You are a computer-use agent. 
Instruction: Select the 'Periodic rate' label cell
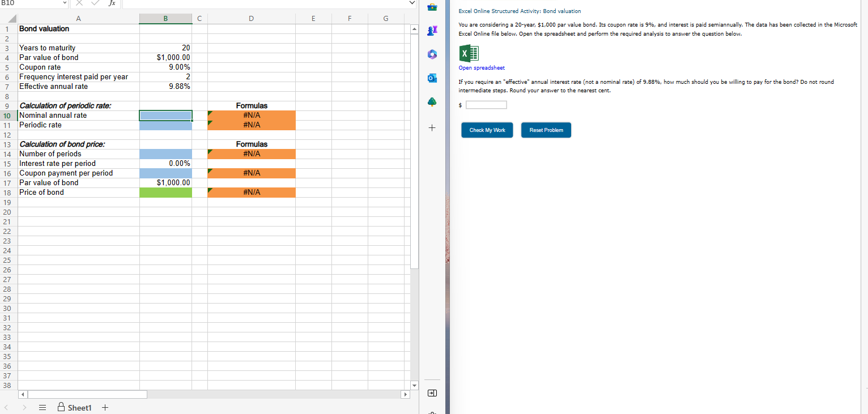(78, 125)
